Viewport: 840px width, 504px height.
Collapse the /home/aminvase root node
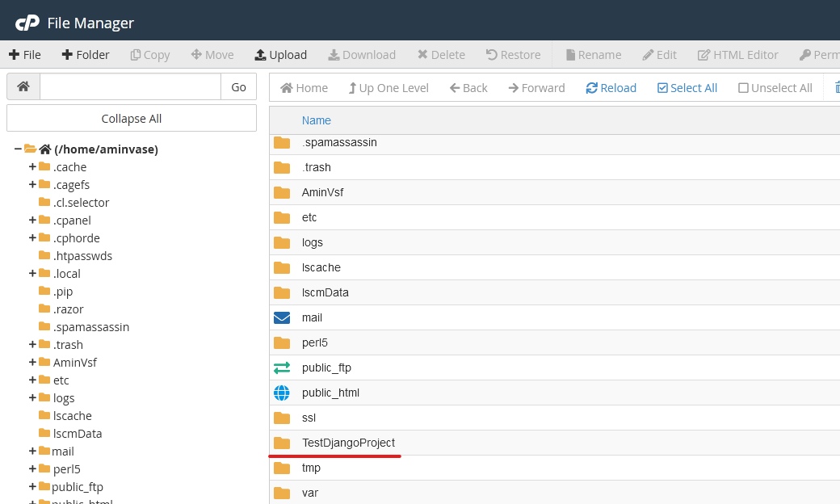pyautogui.click(x=18, y=149)
